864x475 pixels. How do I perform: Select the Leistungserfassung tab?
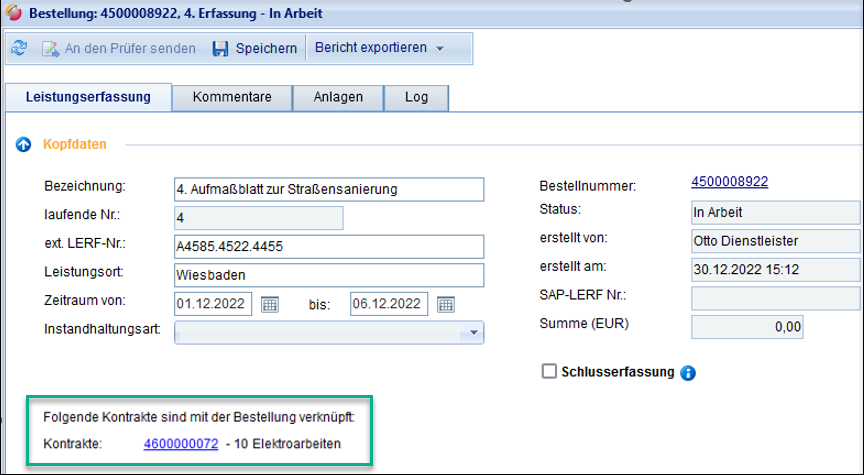[x=88, y=97]
